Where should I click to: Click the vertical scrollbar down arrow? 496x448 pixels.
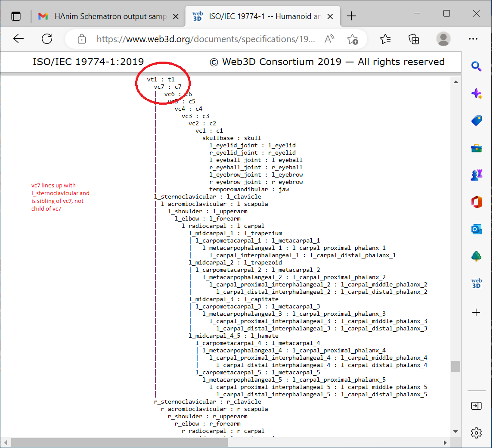(x=456, y=432)
